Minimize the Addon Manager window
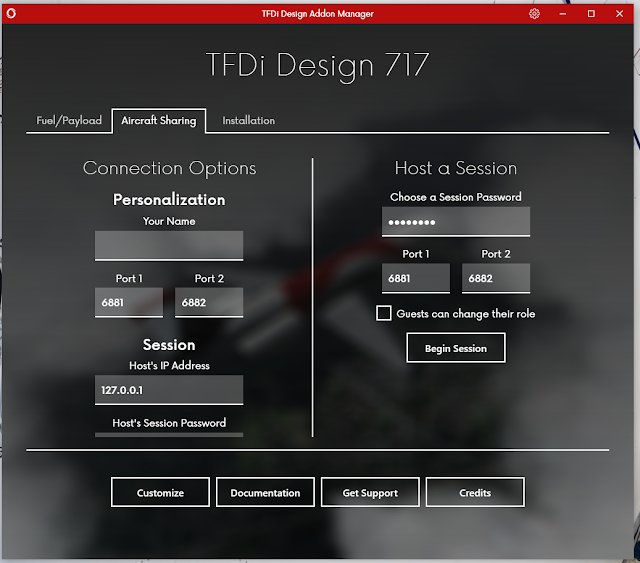Viewport: 640px width, 563px height. tap(563, 13)
